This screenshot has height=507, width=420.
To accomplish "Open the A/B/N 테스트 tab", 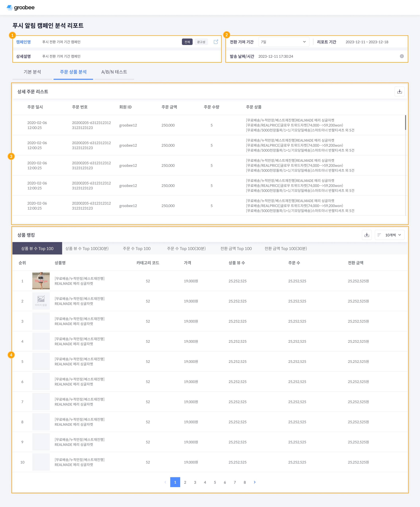I will [x=114, y=72].
